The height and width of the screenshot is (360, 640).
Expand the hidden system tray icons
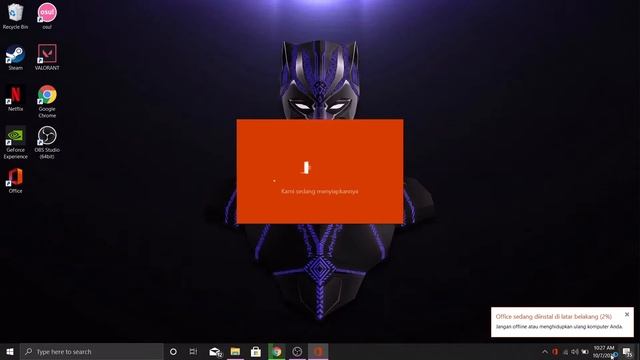point(545,351)
